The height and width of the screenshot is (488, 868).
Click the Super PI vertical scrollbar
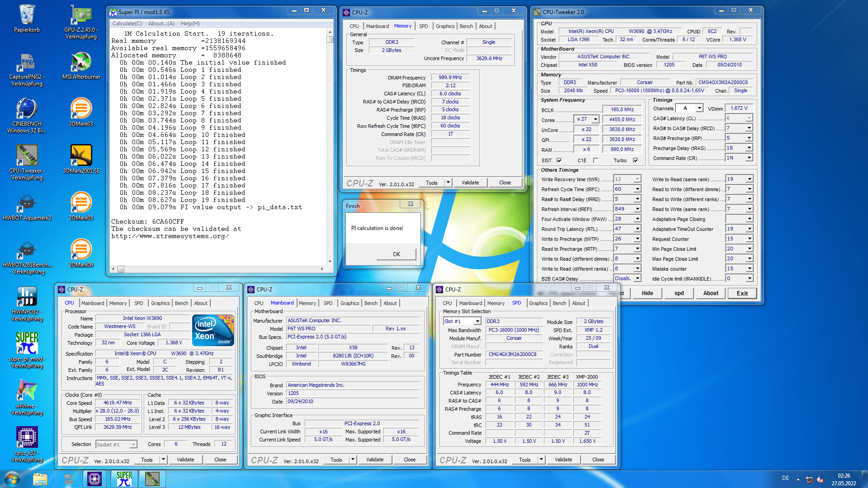330,147
